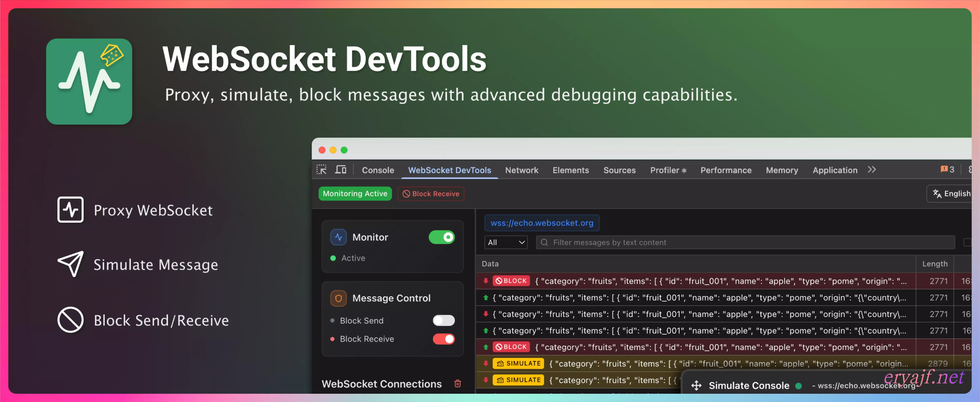Click the BLOCK badge on the fifth message row
The image size is (980, 402).
click(x=511, y=347)
